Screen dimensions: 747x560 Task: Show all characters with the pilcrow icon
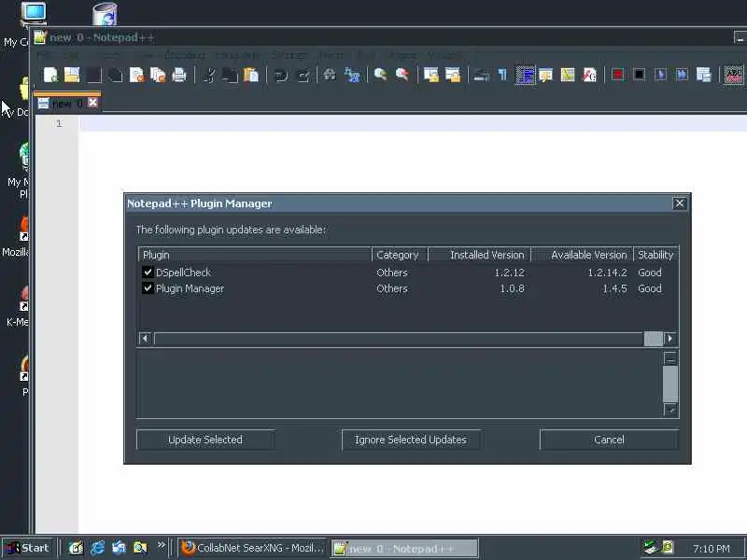tap(502, 75)
